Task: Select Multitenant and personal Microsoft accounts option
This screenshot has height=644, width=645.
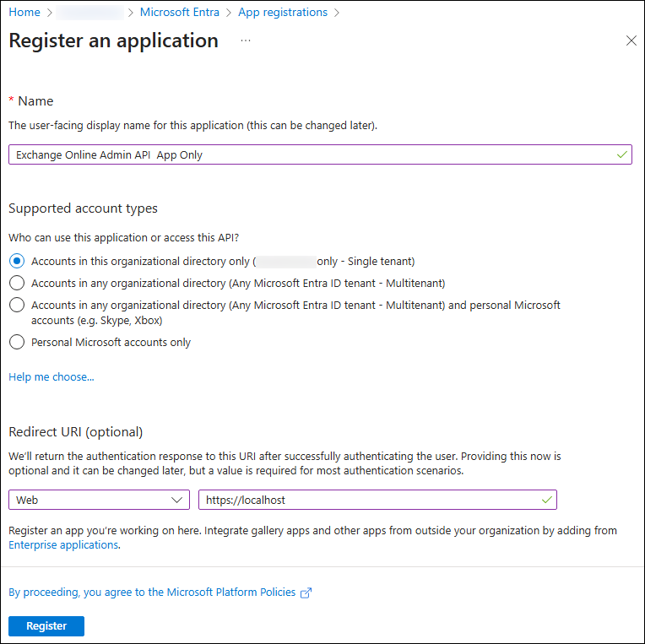Action: (x=17, y=305)
